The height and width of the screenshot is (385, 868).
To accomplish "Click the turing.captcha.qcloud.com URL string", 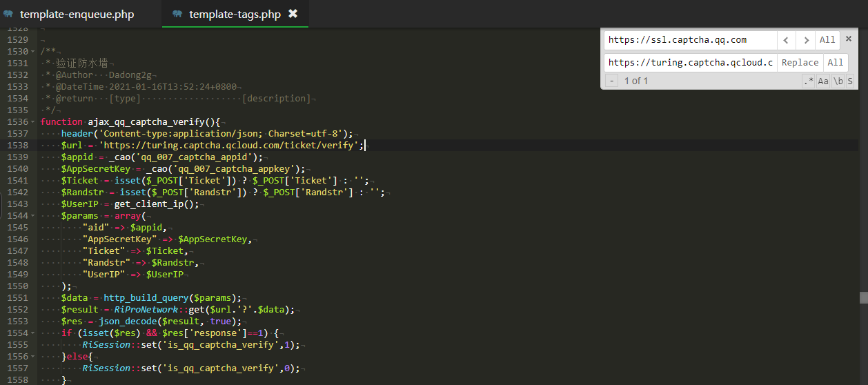I will click(x=231, y=146).
